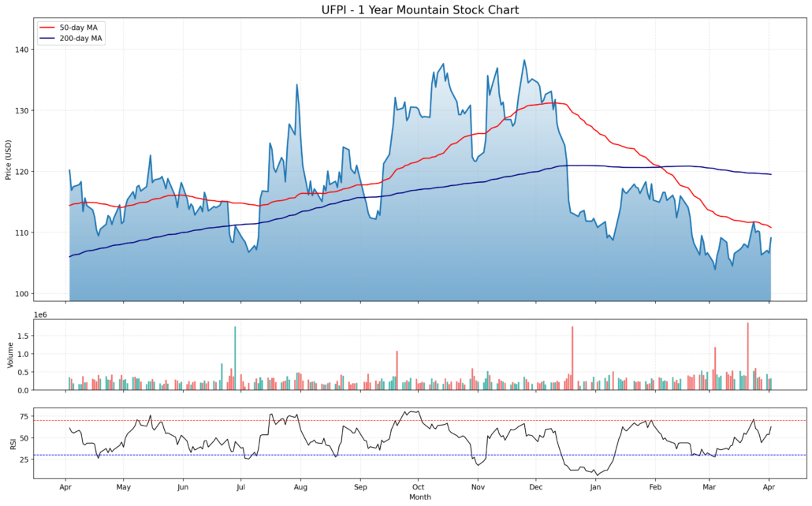Click the red volume spike in mid-September
Viewport: 812px width, 506px height.
(397, 370)
